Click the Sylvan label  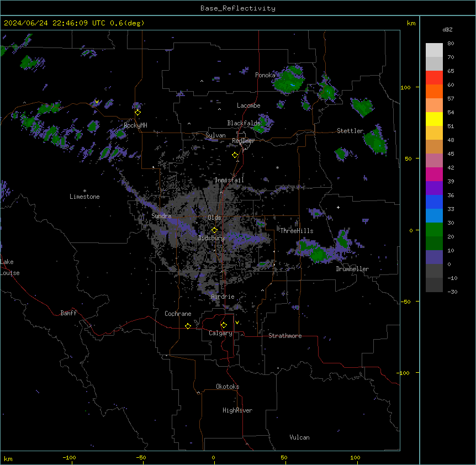(215, 135)
